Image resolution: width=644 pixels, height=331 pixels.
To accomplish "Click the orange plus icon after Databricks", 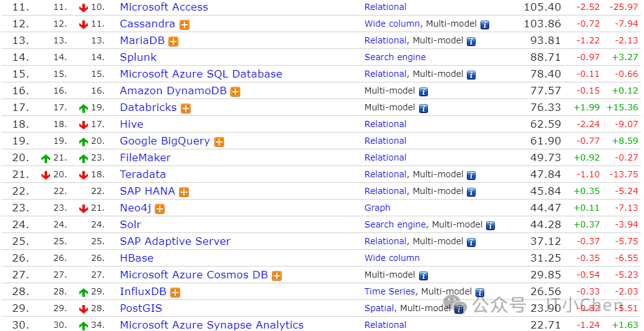I will pos(186,108).
